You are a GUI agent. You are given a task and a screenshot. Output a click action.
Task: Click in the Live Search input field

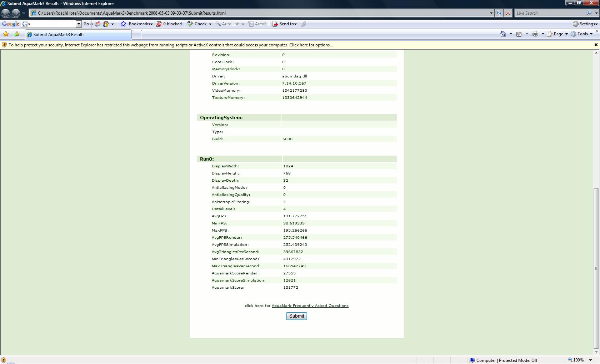[550, 13]
